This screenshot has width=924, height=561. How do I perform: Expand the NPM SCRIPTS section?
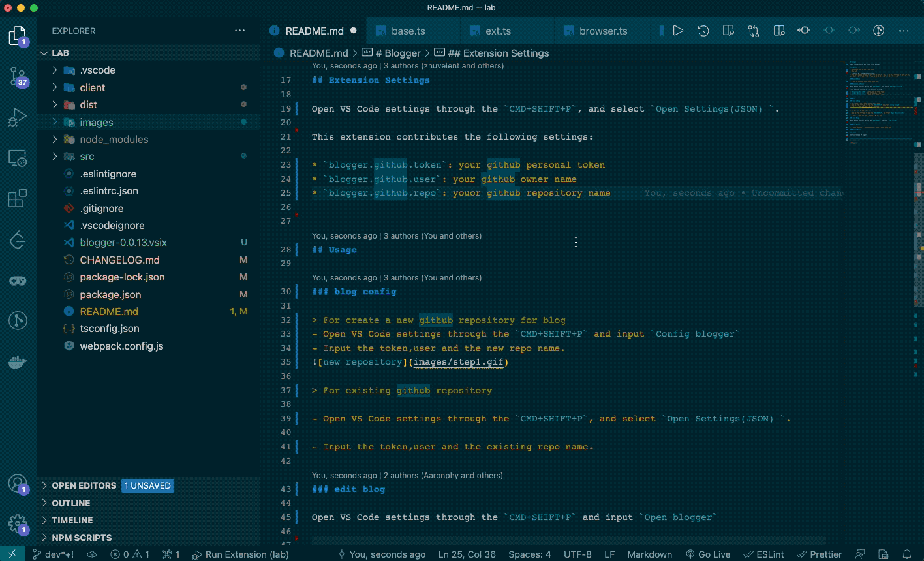(x=149, y=538)
